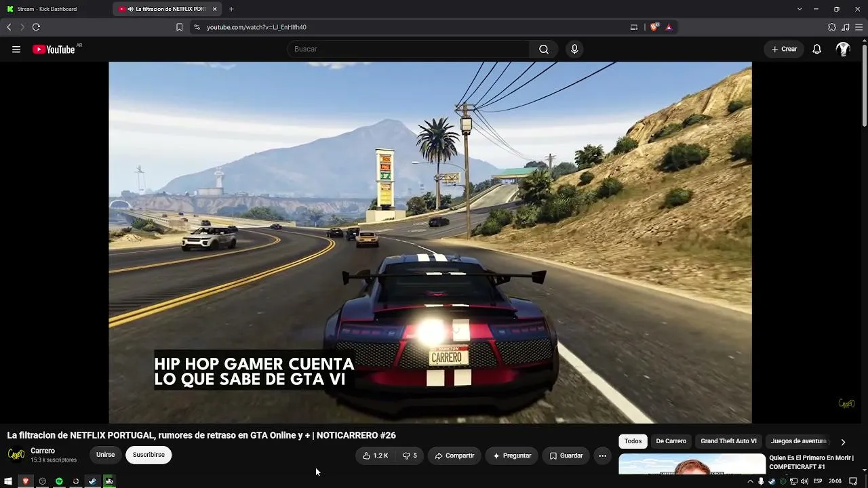Open media controls music note icon
868x488 pixels.
[845, 27]
